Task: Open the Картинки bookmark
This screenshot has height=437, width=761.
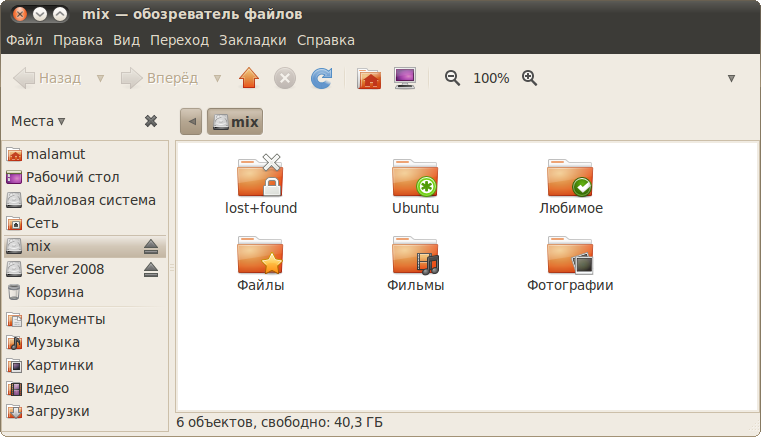Action: [x=85, y=365]
